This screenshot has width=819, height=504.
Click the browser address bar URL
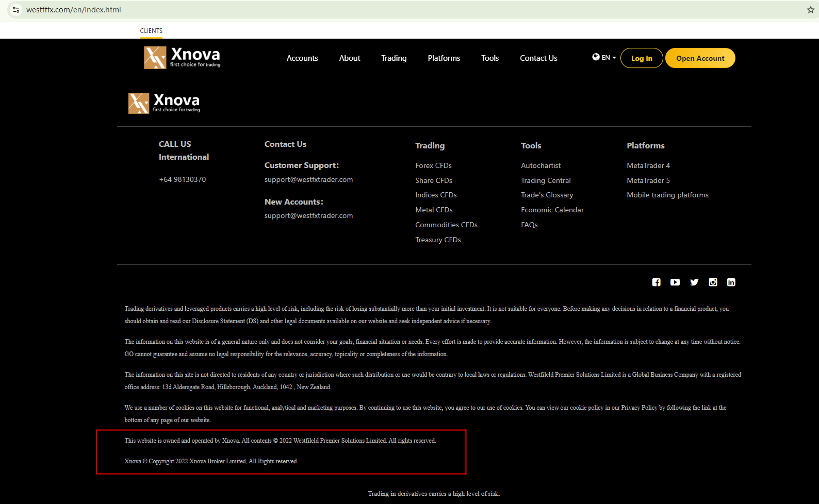74,10
